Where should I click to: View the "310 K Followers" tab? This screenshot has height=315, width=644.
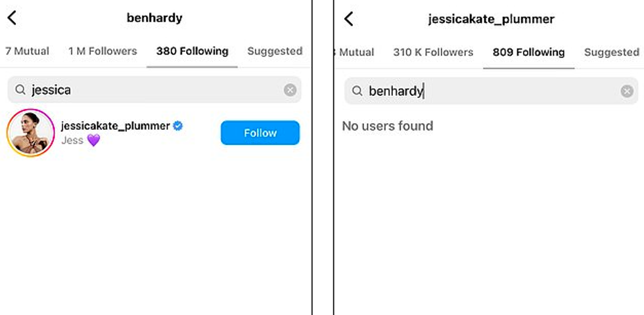pos(433,52)
